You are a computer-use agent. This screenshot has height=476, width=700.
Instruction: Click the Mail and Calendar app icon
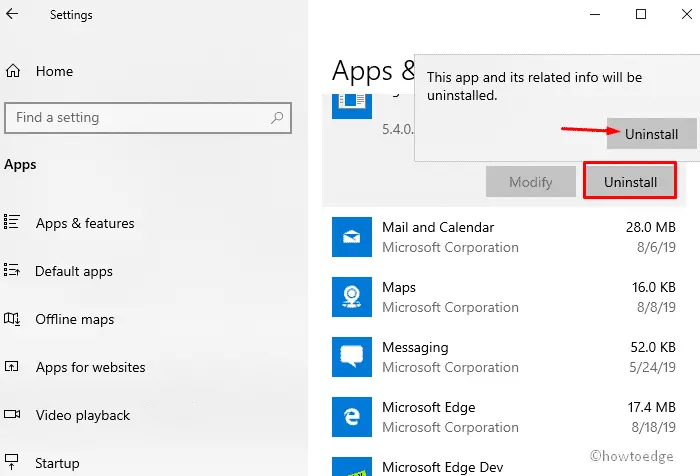click(352, 237)
